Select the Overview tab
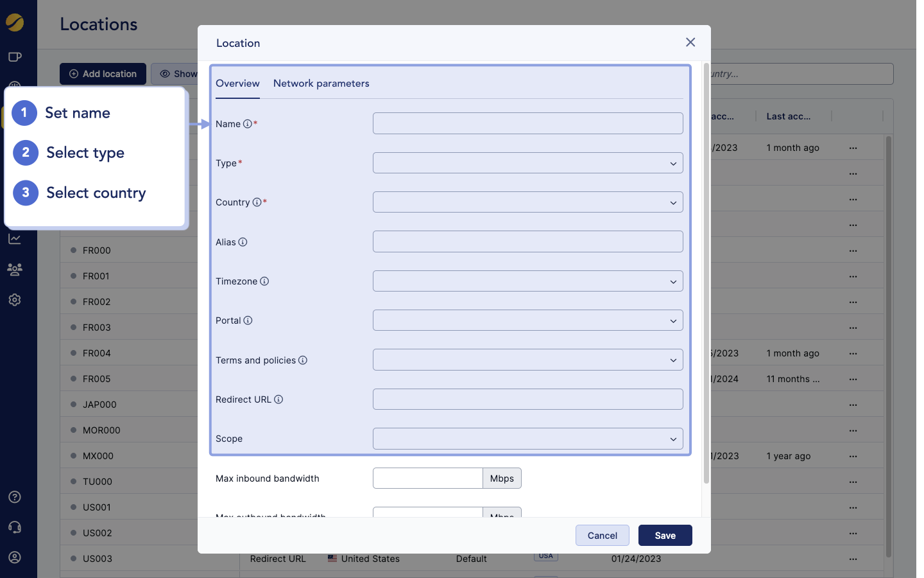Screen dimensions: 924x578 tap(237, 83)
